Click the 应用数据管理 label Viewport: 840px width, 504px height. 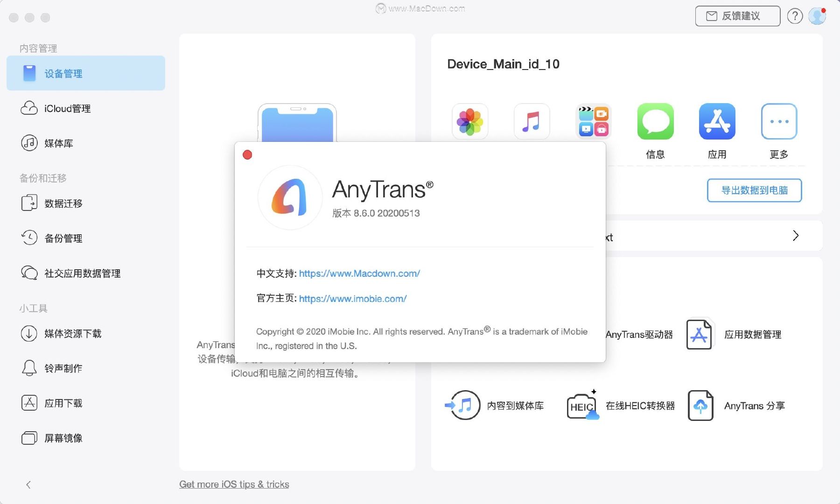[x=753, y=335]
